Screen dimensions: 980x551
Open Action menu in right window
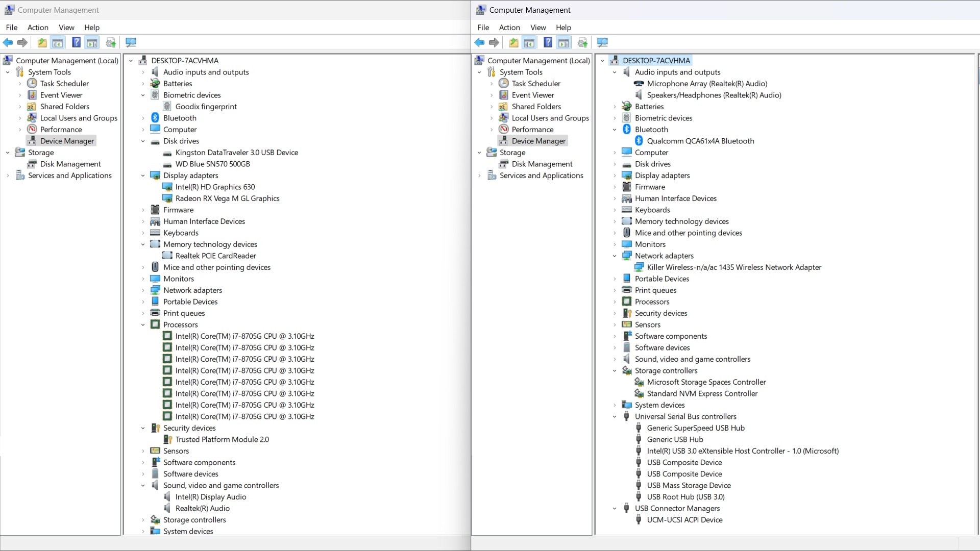tap(509, 28)
